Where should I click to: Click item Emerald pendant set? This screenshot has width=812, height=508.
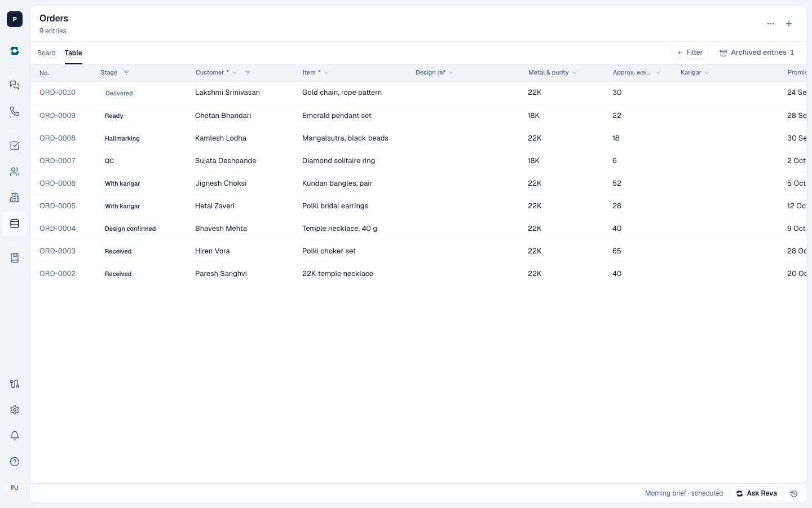point(337,116)
